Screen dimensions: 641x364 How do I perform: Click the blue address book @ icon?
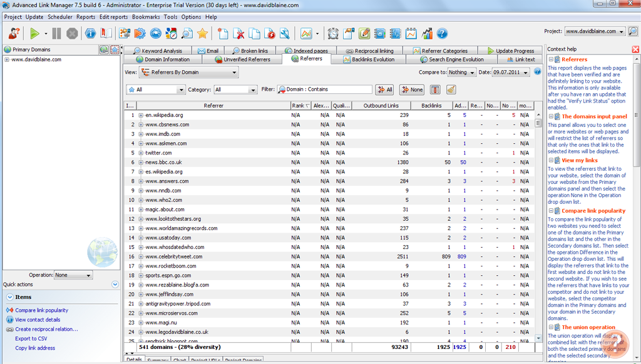coord(380,34)
